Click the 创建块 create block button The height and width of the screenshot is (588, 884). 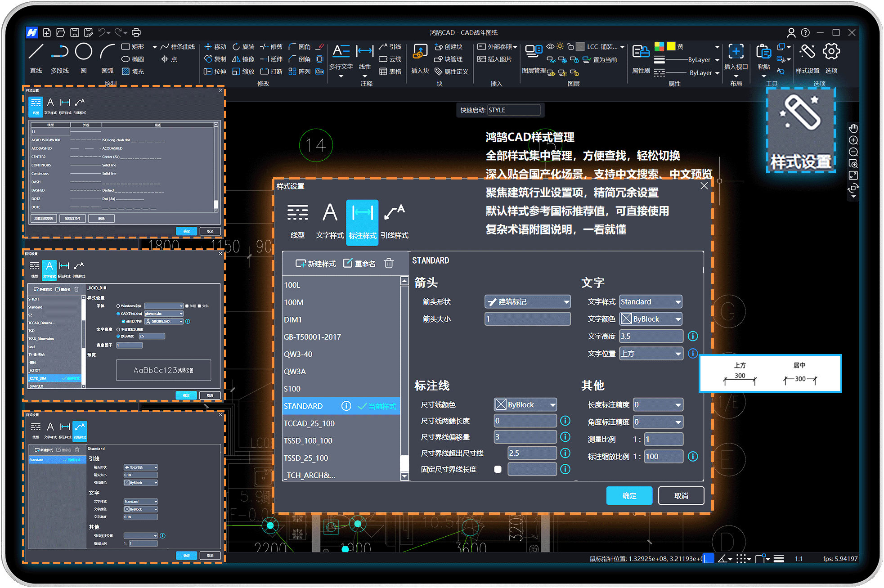tap(449, 47)
